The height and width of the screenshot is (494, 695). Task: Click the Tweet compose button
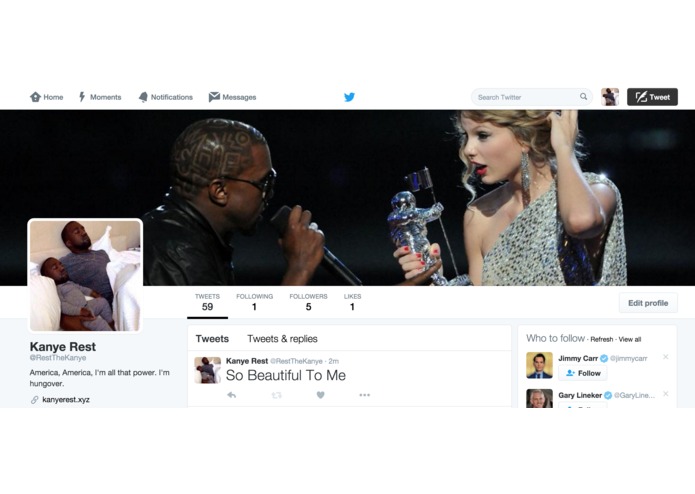pos(652,97)
